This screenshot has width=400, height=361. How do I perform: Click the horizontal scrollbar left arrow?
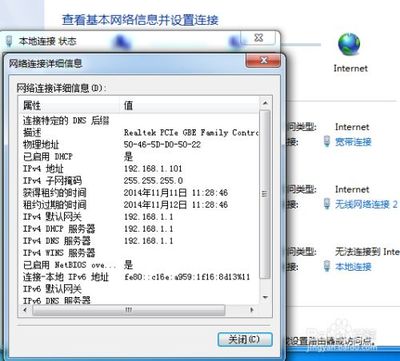tap(26, 310)
